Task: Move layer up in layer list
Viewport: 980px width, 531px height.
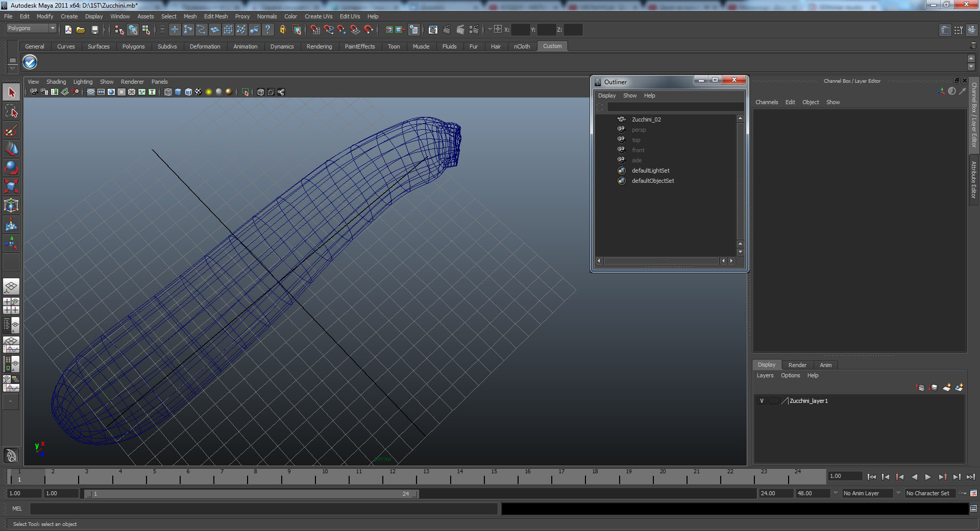Action: (x=921, y=388)
